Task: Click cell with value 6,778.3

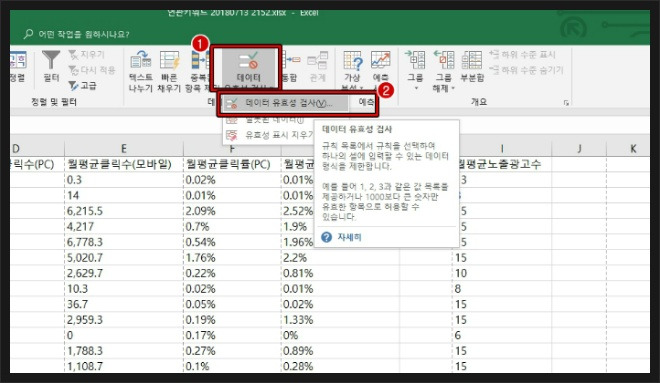Action: 124,242
